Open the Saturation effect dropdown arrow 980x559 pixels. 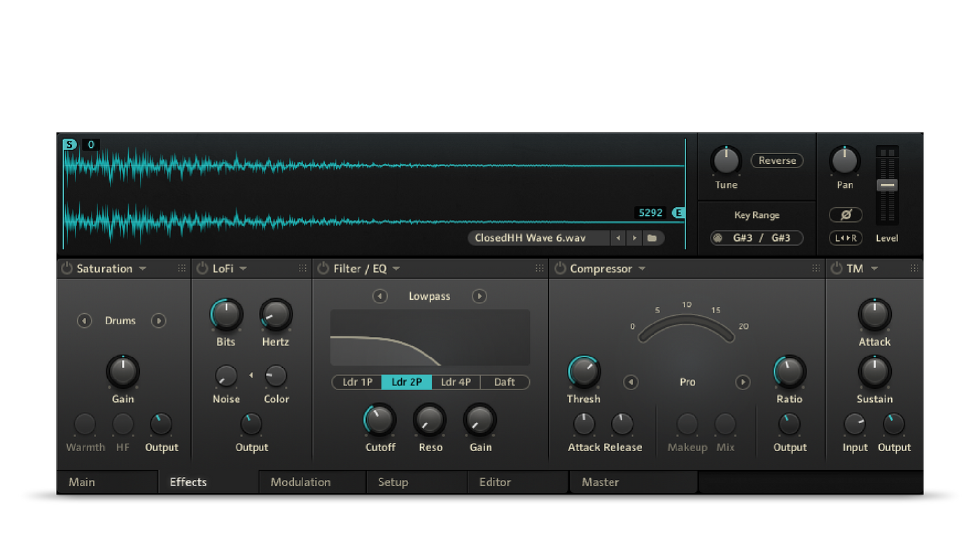click(142, 269)
